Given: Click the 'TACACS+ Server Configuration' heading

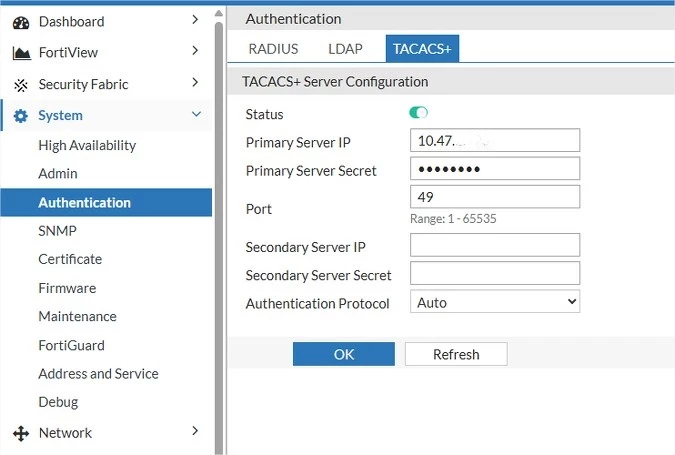Looking at the screenshot, I should coord(335,81).
